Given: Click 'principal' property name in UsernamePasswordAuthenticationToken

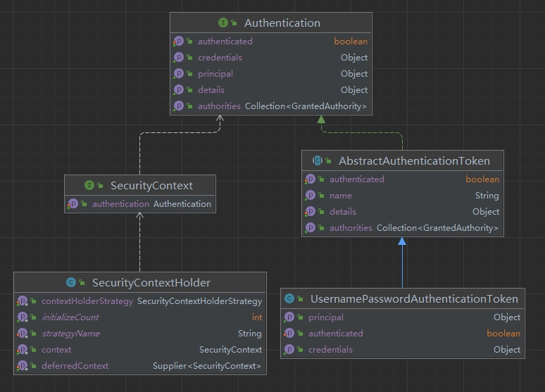Looking at the screenshot, I should [326, 317].
